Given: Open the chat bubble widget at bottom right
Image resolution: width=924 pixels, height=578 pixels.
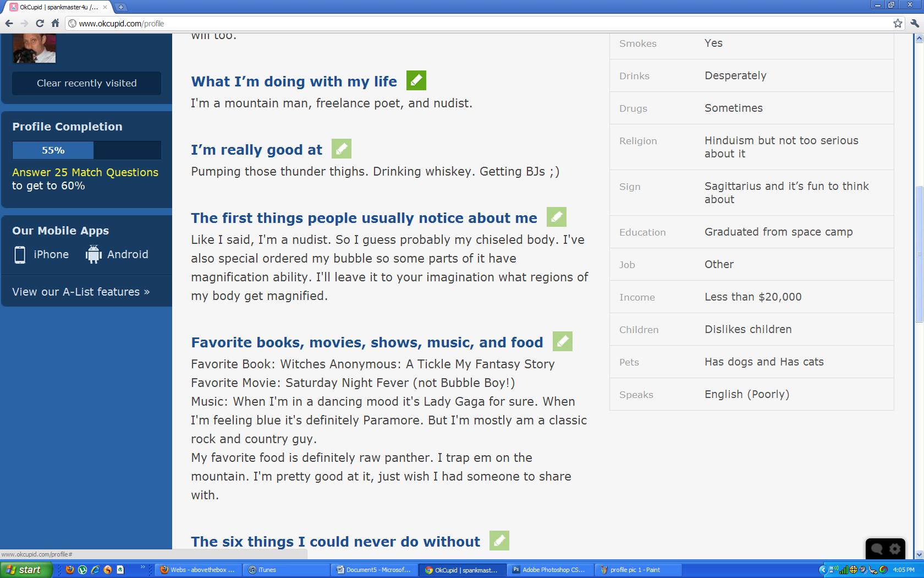Looking at the screenshot, I should [876, 549].
